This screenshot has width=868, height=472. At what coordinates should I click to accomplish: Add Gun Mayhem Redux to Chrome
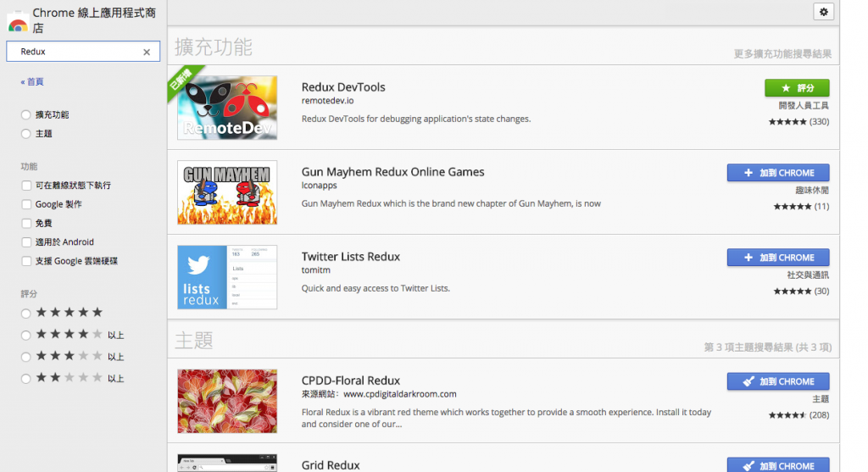778,173
